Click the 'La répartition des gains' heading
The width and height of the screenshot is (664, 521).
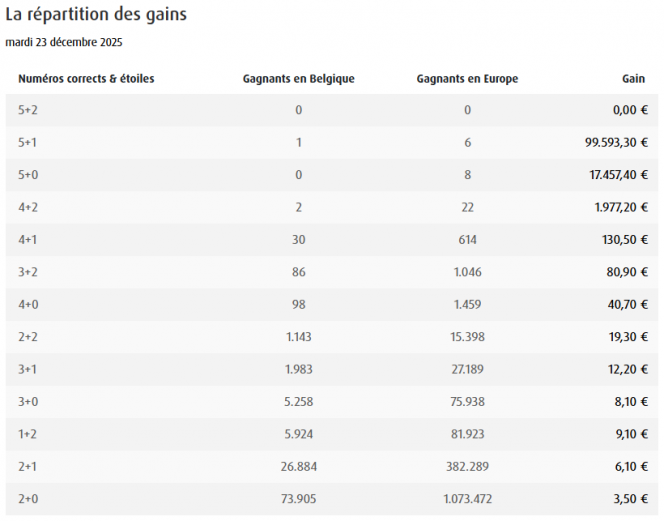[x=96, y=16]
